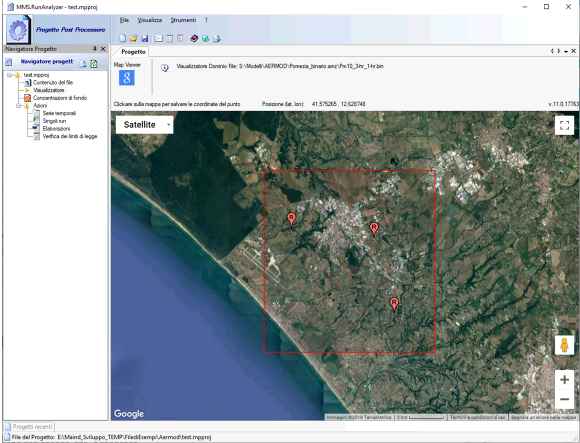Click the File del Progetto status bar path
Screen dimensions: 580x443
pyautogui.click(x=111, y=437)
